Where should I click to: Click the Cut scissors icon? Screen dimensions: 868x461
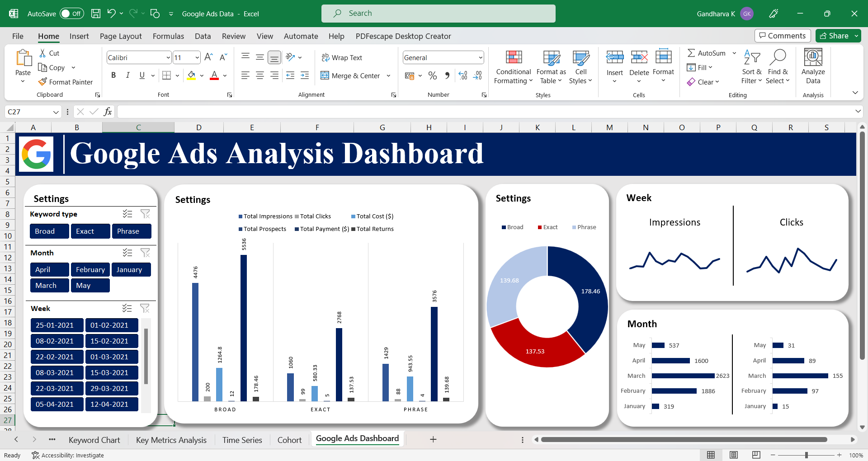42,53
